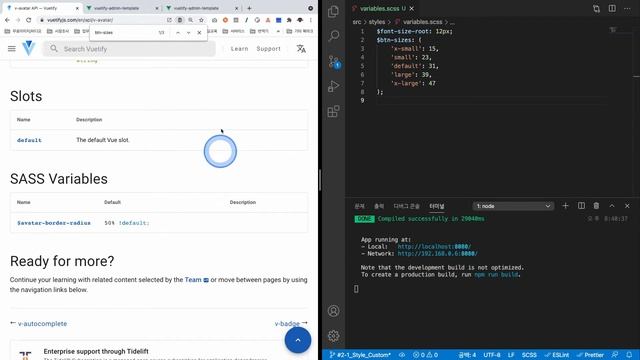Maximize the terminal panel with the up chevron
The height and width of the screenshot is (360, 640).
(x=612, y=206)
